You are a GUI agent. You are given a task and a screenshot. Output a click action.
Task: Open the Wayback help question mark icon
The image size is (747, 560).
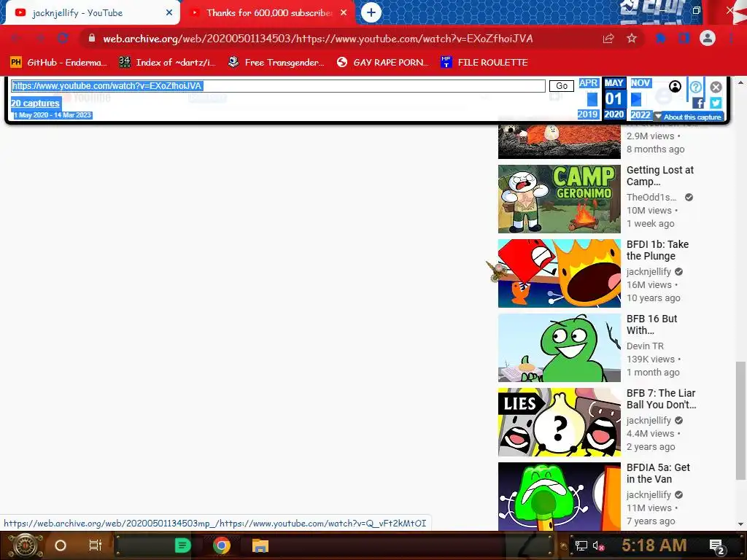pyautogui.click(x=695, y=87)
